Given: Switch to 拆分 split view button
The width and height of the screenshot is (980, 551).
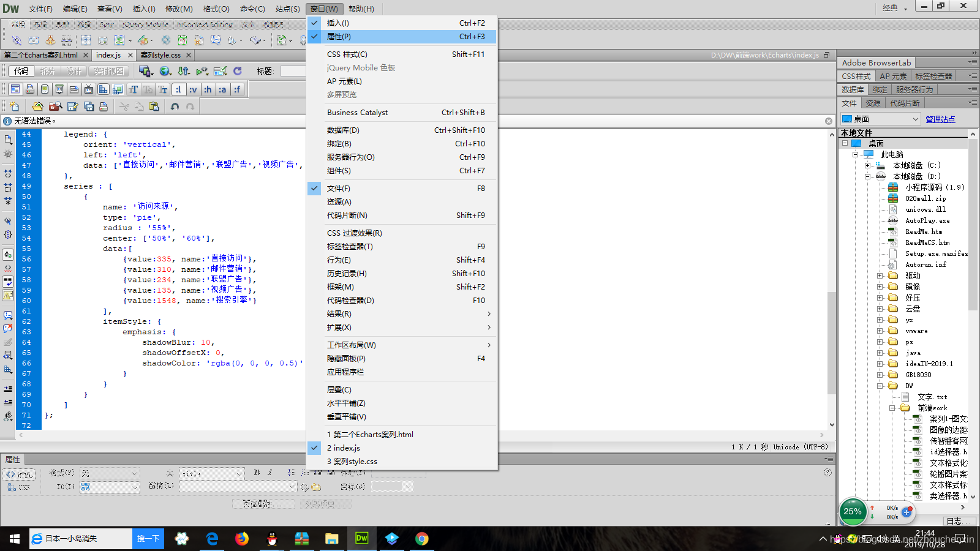Looking at the screenshot, I should pos(48,71).
